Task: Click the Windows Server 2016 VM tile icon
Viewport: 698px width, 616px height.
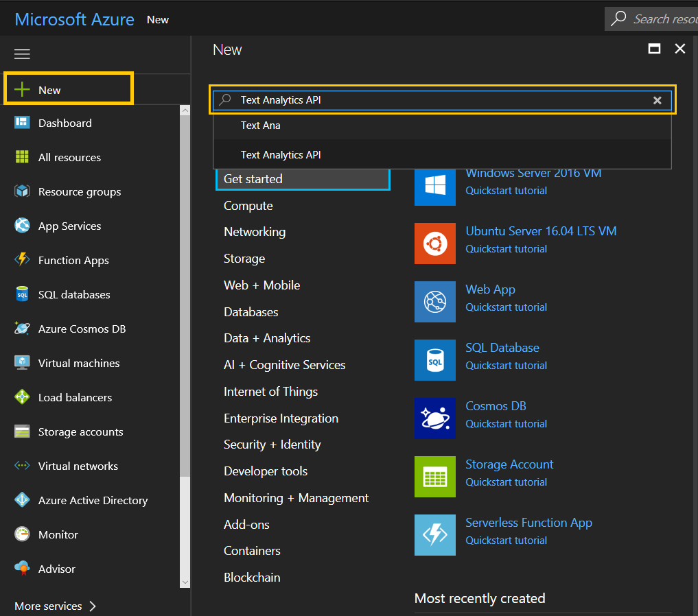Action: 435,187
